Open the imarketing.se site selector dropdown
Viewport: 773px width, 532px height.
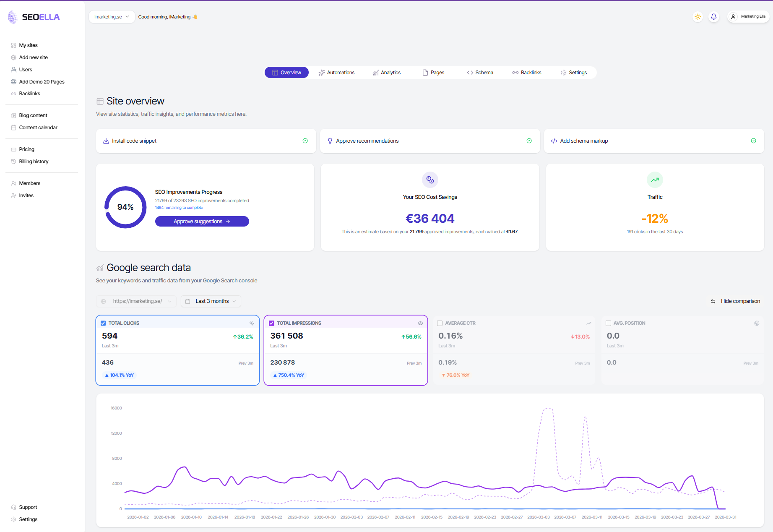[112, 17]
